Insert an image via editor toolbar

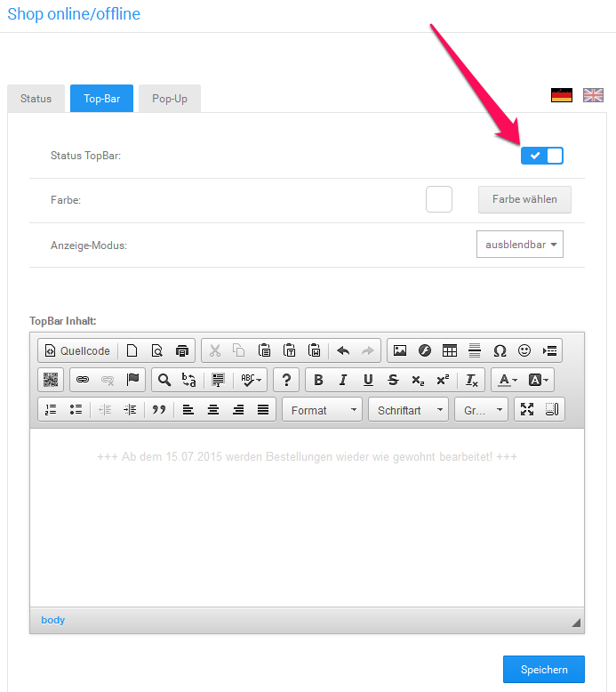400,350
